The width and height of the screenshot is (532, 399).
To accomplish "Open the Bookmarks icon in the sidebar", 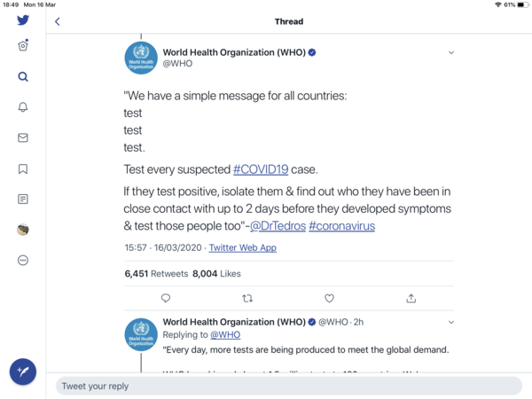I will point(23,168).
